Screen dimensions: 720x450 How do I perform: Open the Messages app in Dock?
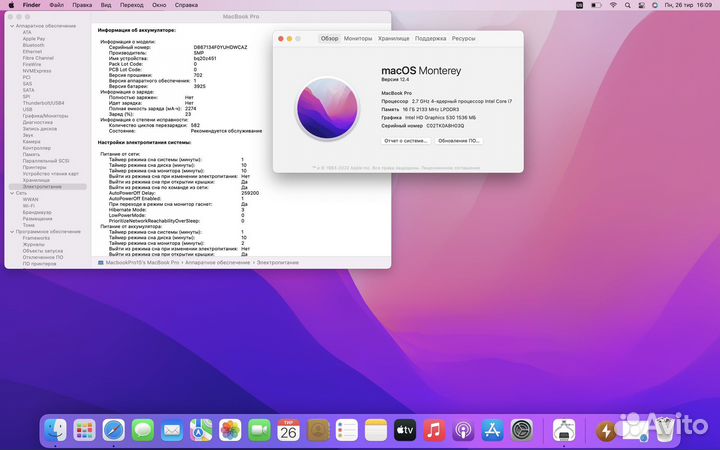pos(143,431)
